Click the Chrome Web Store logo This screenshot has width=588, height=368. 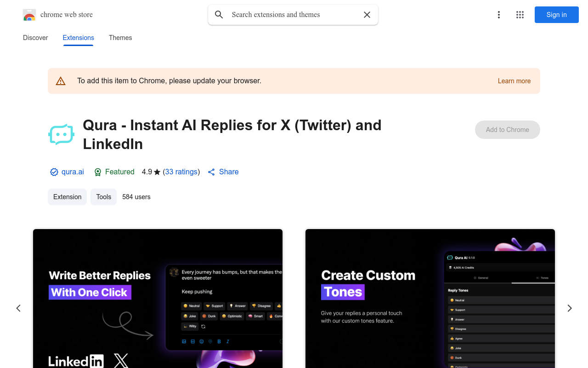point(29,15)
